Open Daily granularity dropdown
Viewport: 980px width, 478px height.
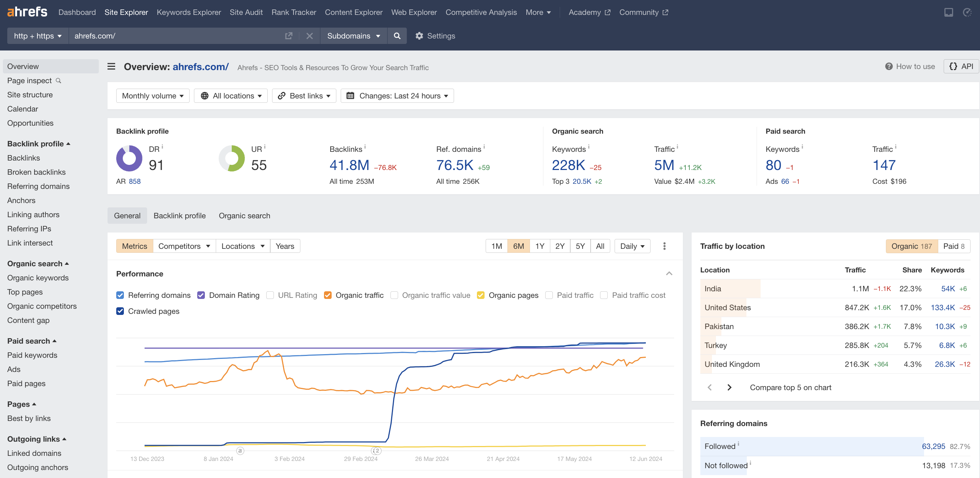(x=632, y=246)
